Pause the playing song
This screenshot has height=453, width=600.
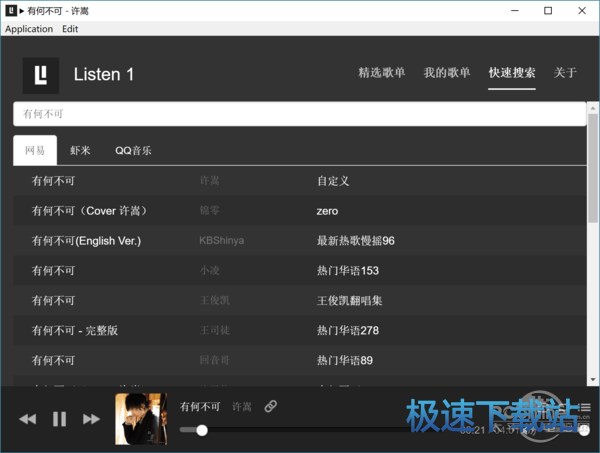pos(59,419)
